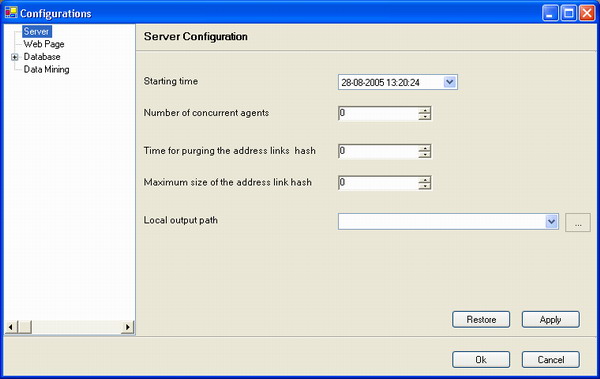Apply the server configuration changes
The width and height of the screenshot is (600, 379).
coord(551,319)
